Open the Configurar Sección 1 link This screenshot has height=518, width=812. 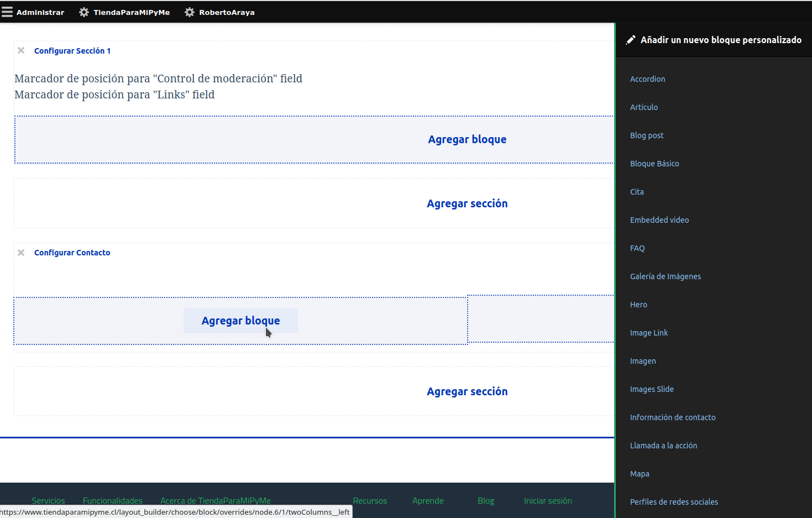tap(72, 51)
